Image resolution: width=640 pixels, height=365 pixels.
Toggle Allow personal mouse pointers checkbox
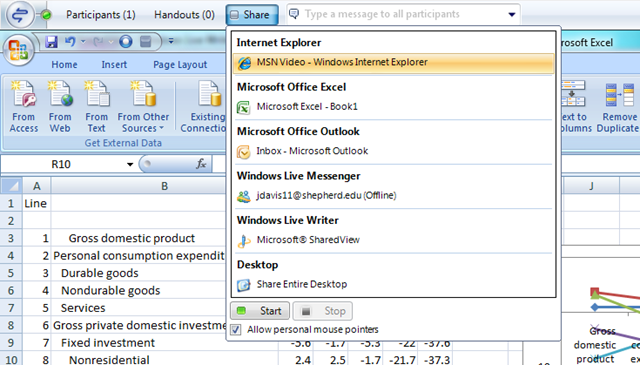pyautogui.click(x=236, y=329)
